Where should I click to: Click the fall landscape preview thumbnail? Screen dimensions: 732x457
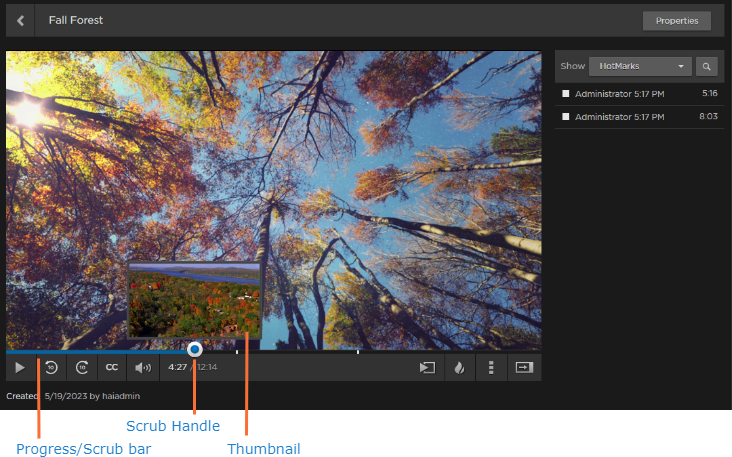click(195, 300)
